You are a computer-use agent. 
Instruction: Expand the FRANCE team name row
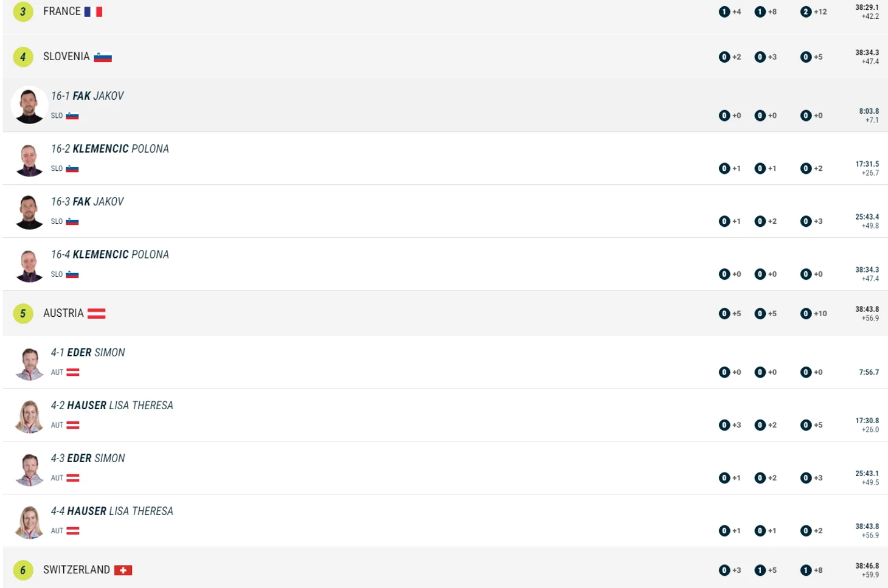tap(61, 12)
